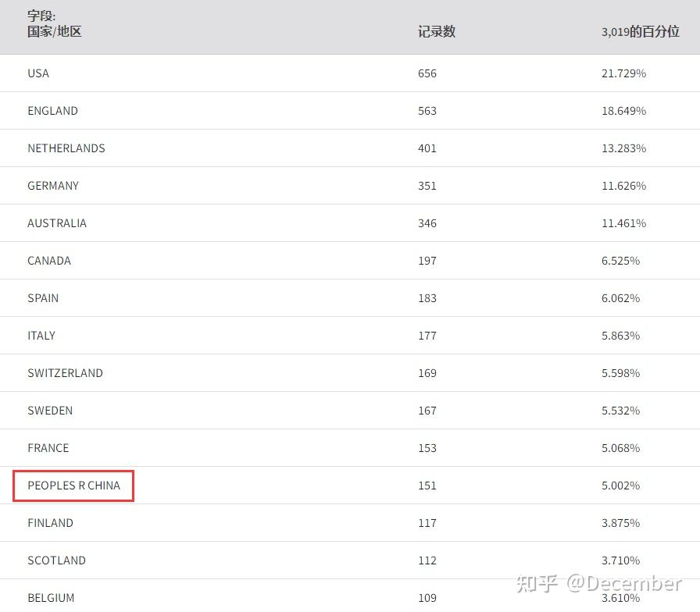Click the highlighted PEOPLES R CHINA entry
Screen dimensions: 700x612
click(x=74, y=486)
